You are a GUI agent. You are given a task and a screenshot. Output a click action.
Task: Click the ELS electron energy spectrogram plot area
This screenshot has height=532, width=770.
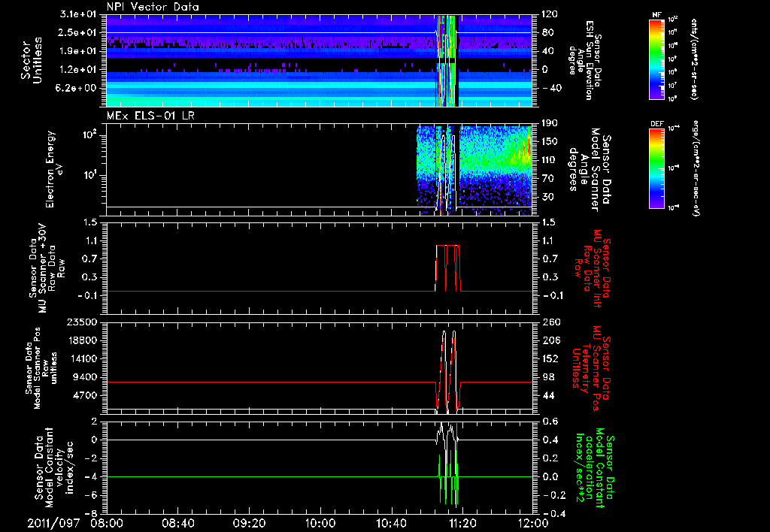click(319, 170)
